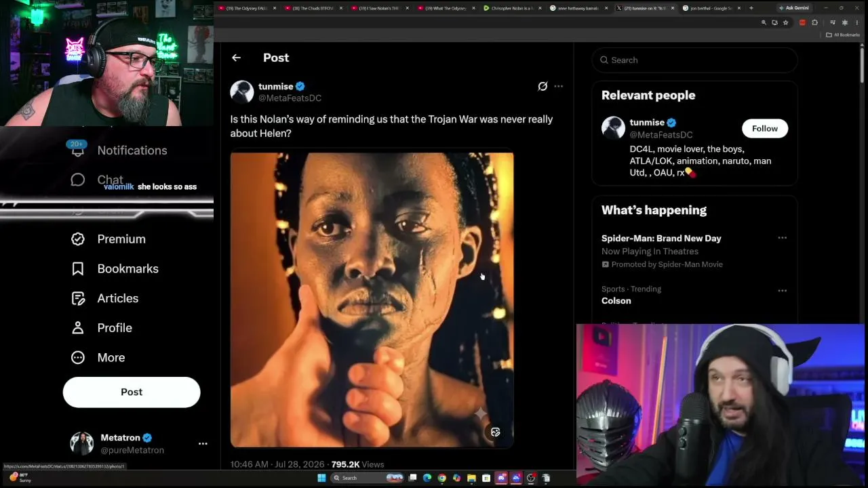Open more options for Spider-Man trend
The image size is (868, 488).
[782, 238]
